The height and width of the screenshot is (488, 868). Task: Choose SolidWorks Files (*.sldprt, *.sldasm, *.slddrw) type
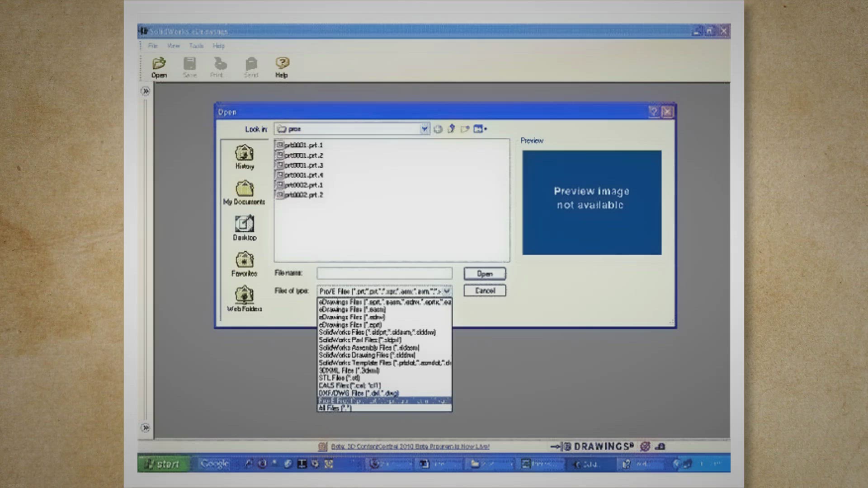pos(384,332)
